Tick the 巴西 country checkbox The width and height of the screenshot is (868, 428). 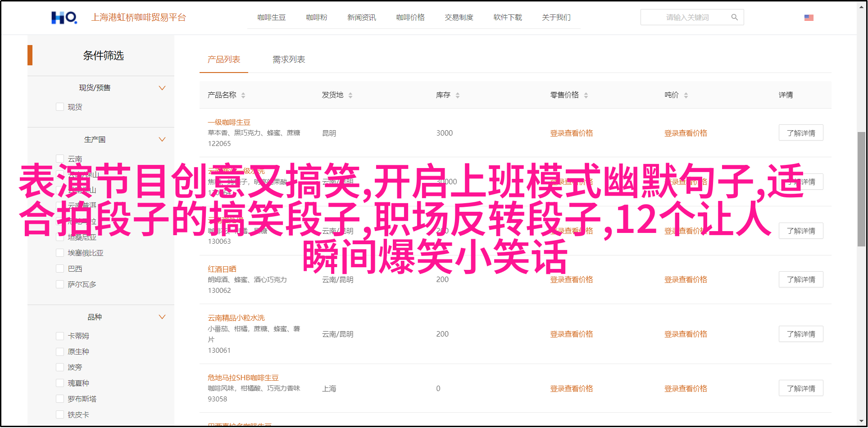coord(60,269)
